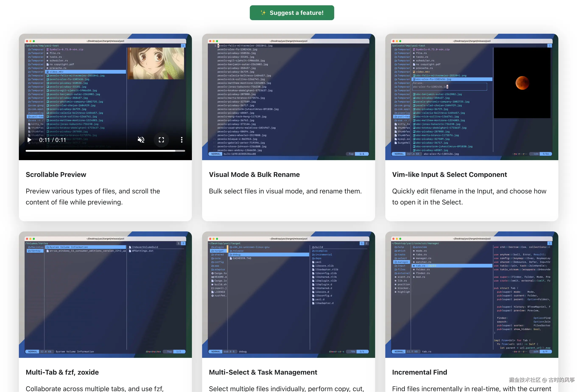
Task: Click the Multi-Select & Task Management heading
Action: [263, 372]
